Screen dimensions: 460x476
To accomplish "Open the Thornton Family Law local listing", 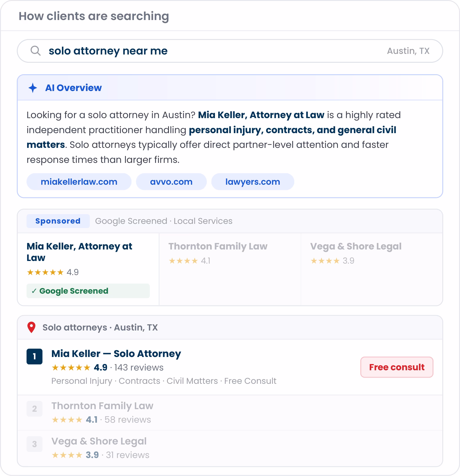I will point(230,413).
